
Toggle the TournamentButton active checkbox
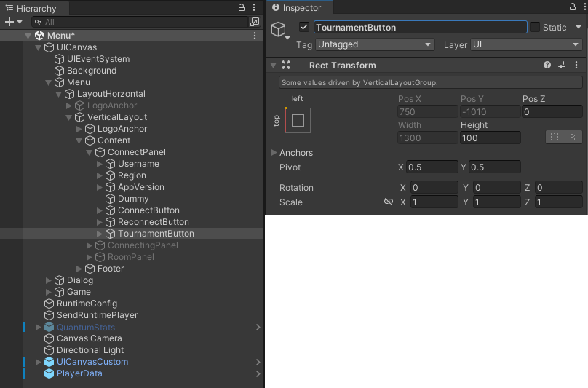tap(304, 27)
